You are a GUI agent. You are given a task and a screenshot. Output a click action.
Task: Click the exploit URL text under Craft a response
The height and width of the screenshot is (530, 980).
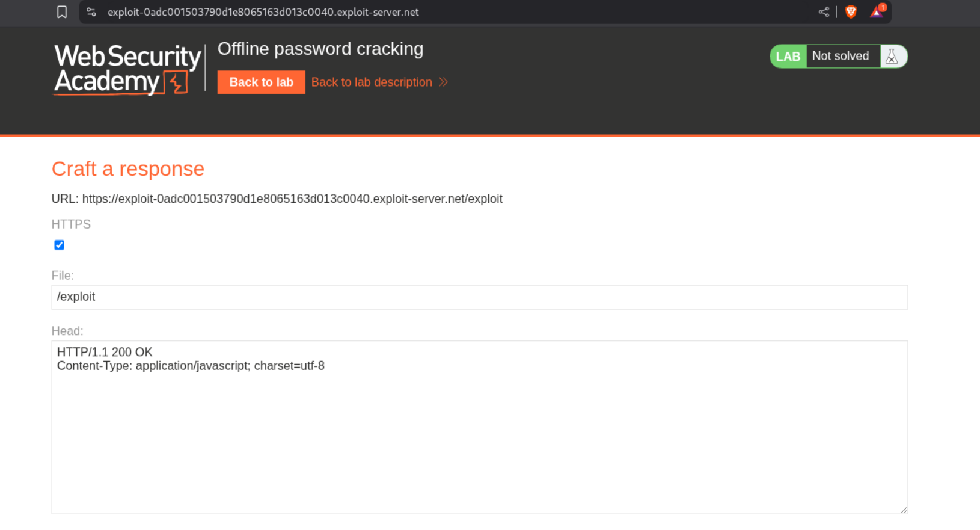pyautogui.click(x=292, y=199)
